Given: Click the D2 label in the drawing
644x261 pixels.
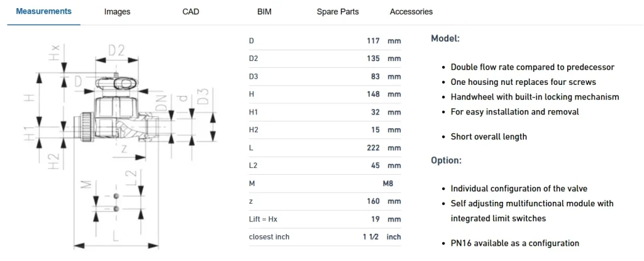Looking at the screenshot, I should pyautogui.click(x=116, y=50).
